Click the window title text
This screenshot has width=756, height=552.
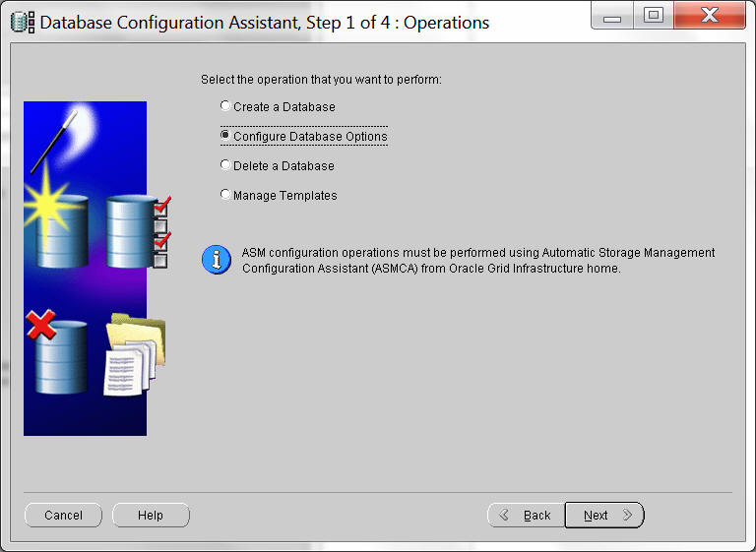263,23
